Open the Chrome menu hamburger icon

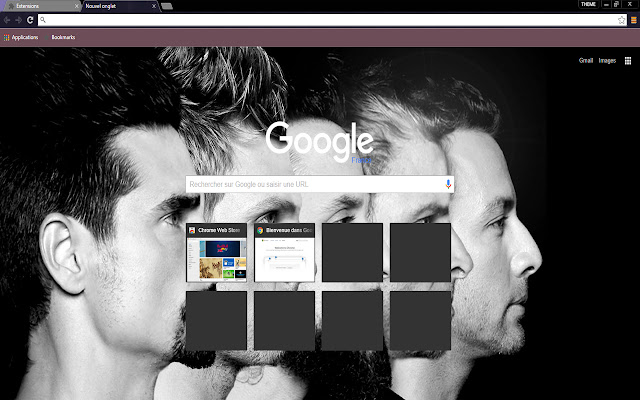[x=633, y=20]
